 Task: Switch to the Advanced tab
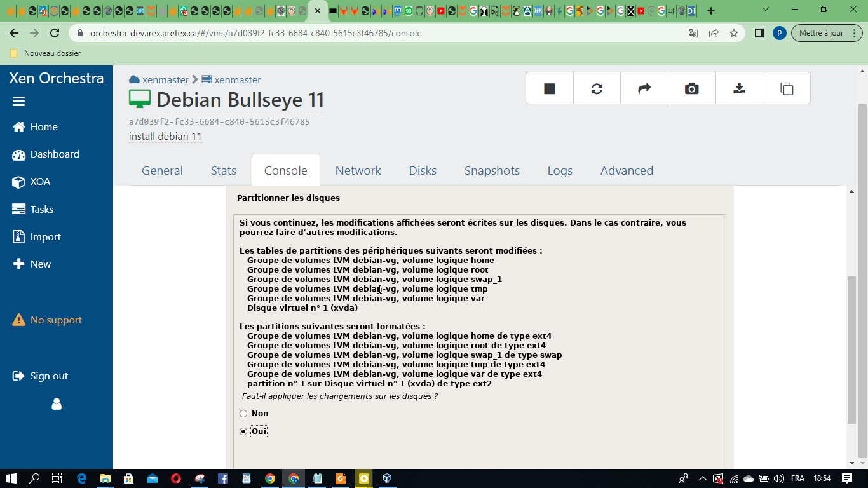(627, 170)
